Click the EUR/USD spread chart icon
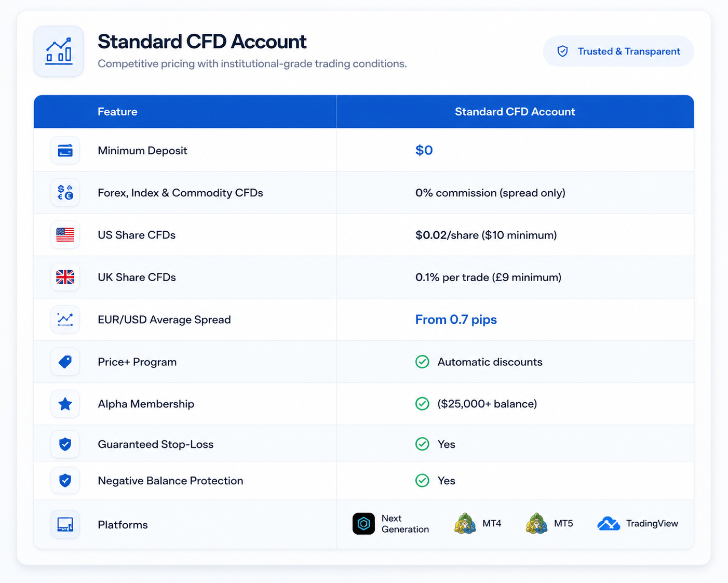Image resolution: width=728 pixels, height=583 pixels. pos(65,320)
